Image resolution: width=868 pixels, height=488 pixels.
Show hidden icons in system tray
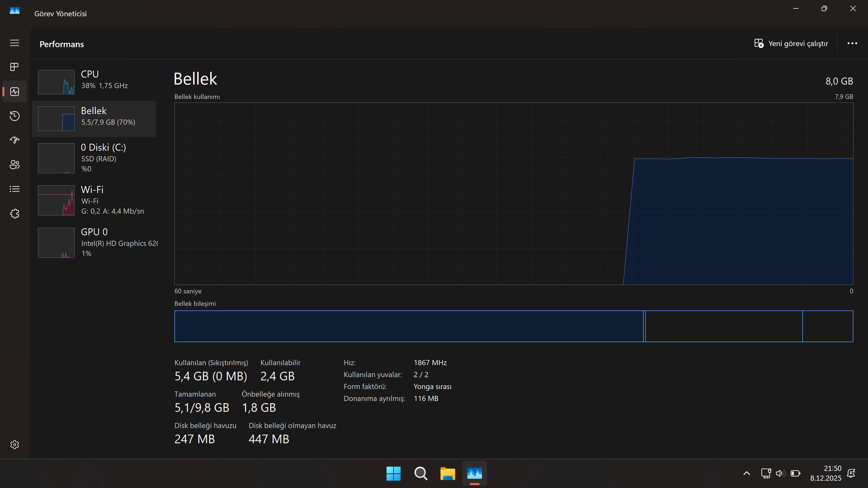pos(747,474)
